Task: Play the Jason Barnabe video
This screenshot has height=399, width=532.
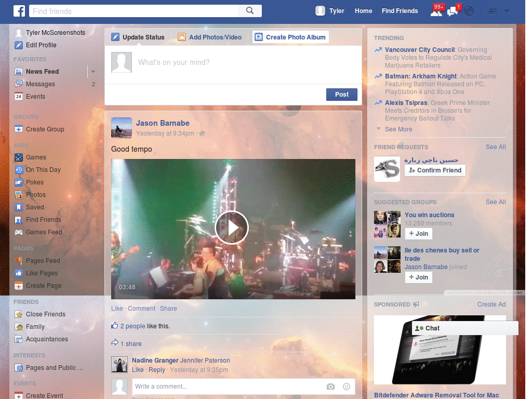Action: (x=232, y=228)
